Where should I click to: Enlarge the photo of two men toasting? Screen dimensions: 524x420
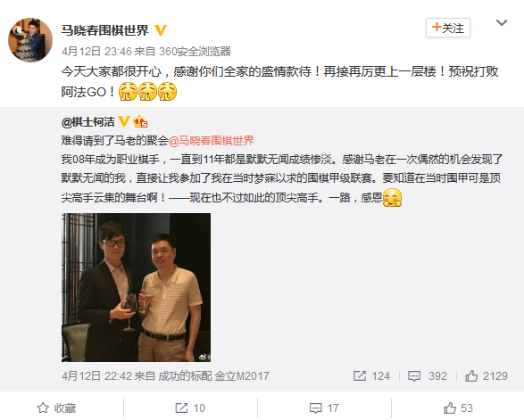point(136,287)
